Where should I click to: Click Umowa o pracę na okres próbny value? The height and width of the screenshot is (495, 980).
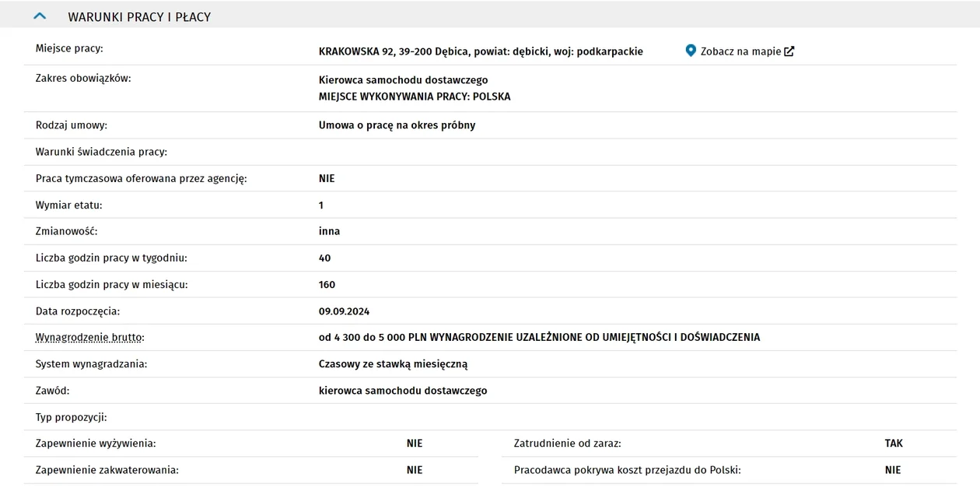pyautogui.click(x=397, y=125)
